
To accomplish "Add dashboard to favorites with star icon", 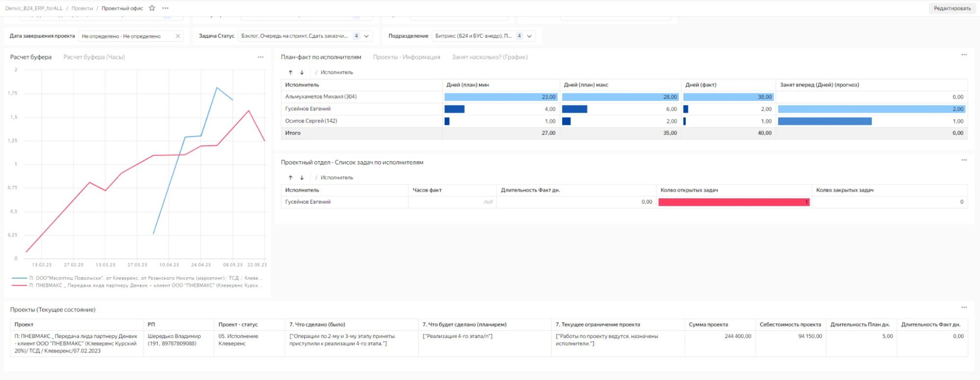I will tap(152, 8).
